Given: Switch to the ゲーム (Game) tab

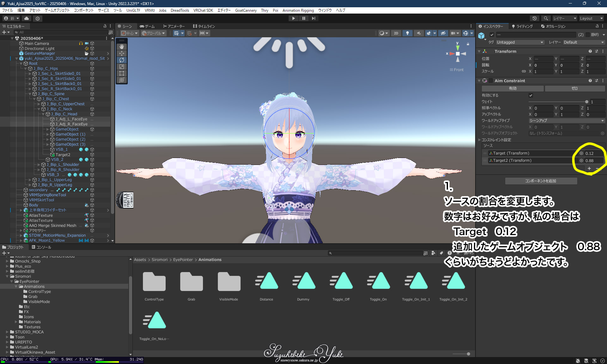Looking at the screenshot, I should point(147,26).
